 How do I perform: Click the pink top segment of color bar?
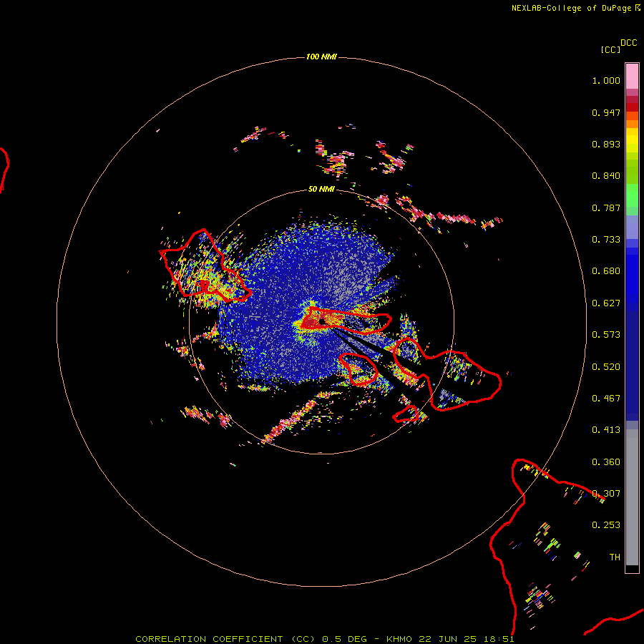(x=632, y=77)
